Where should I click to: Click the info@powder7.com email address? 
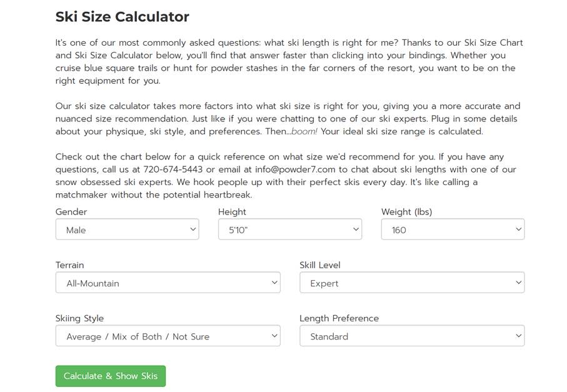click(x=295, y=169)
